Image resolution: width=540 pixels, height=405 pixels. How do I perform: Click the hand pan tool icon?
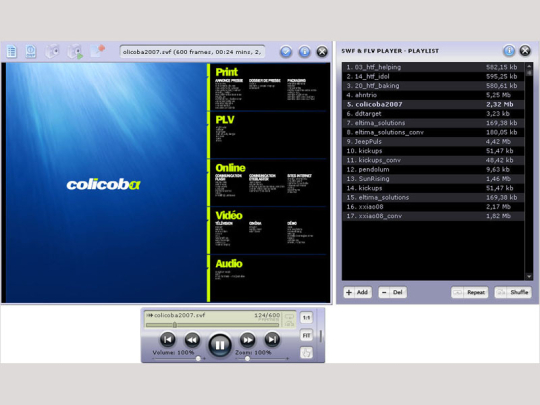306,353
